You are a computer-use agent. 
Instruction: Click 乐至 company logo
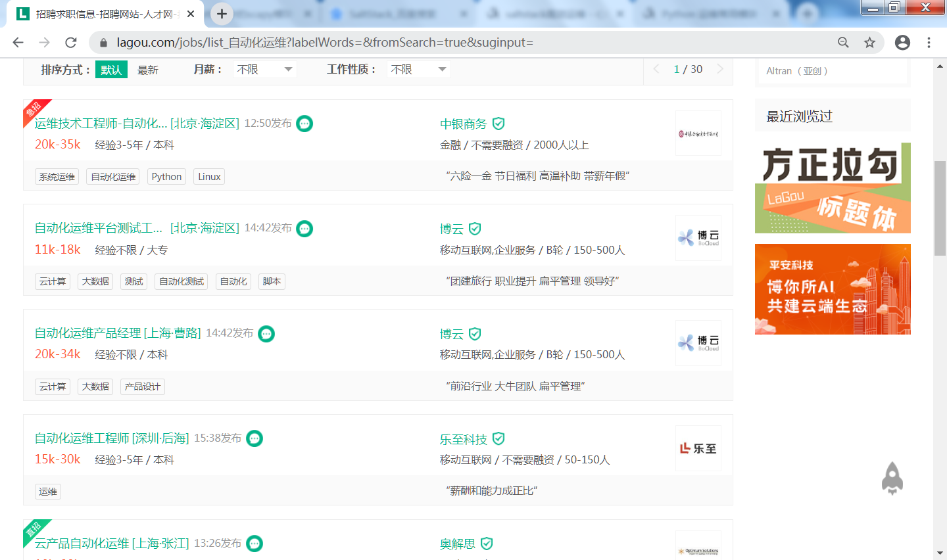698,448
